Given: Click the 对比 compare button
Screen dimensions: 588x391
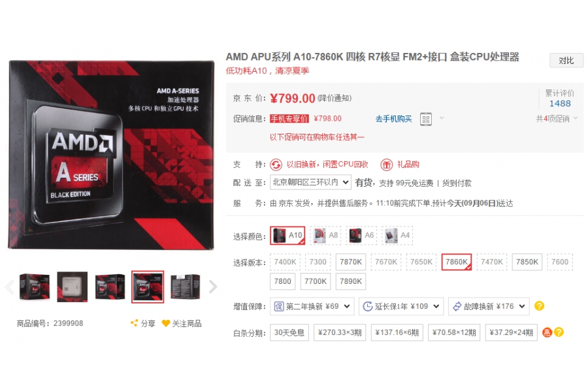Looking at the screenshot, I should [x=566, y=61].
